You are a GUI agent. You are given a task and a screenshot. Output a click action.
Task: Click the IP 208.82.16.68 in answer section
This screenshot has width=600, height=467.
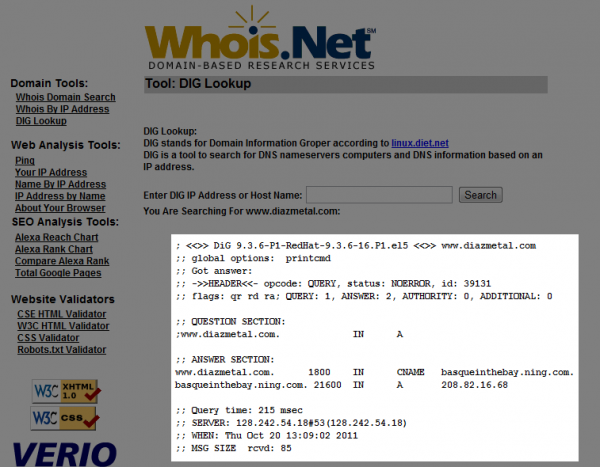[474, 385]
